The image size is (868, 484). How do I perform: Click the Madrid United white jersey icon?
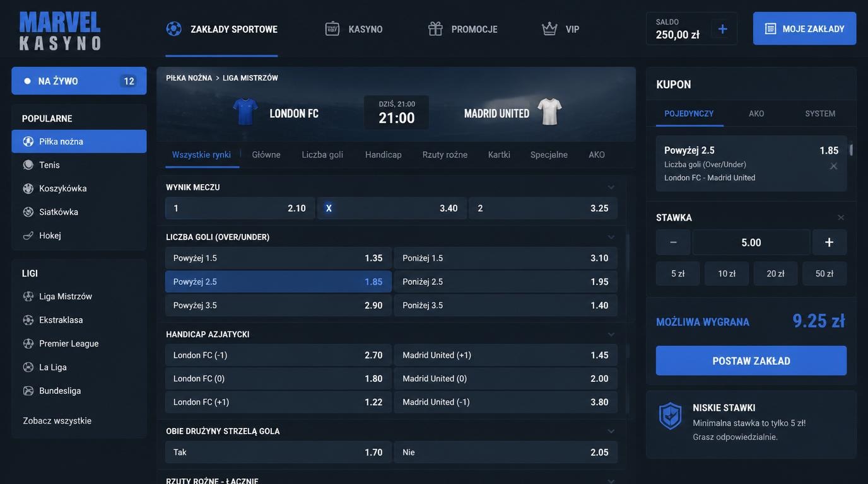pos(549,112)
